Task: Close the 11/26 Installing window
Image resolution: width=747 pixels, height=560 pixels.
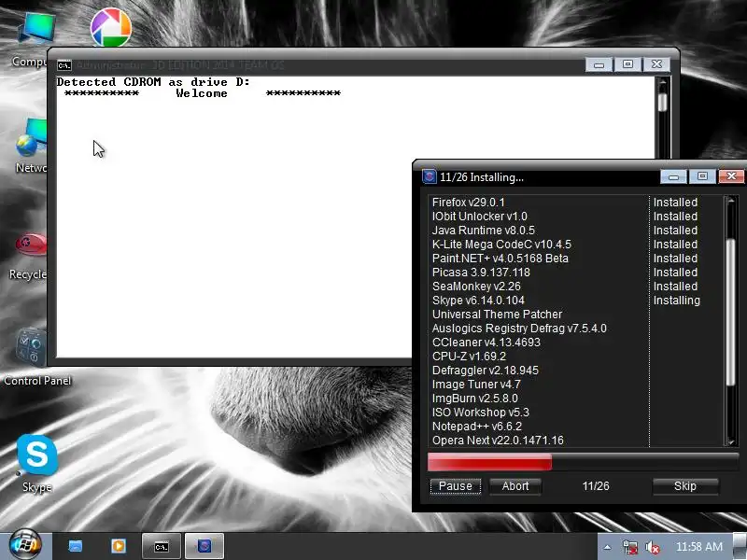Action: (x=731, y=176)
